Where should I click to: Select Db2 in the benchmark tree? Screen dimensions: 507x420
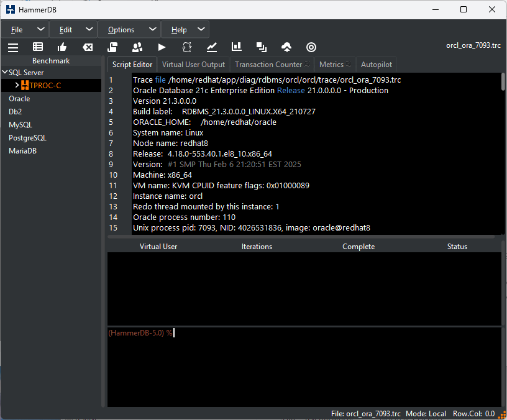point(15,112)
